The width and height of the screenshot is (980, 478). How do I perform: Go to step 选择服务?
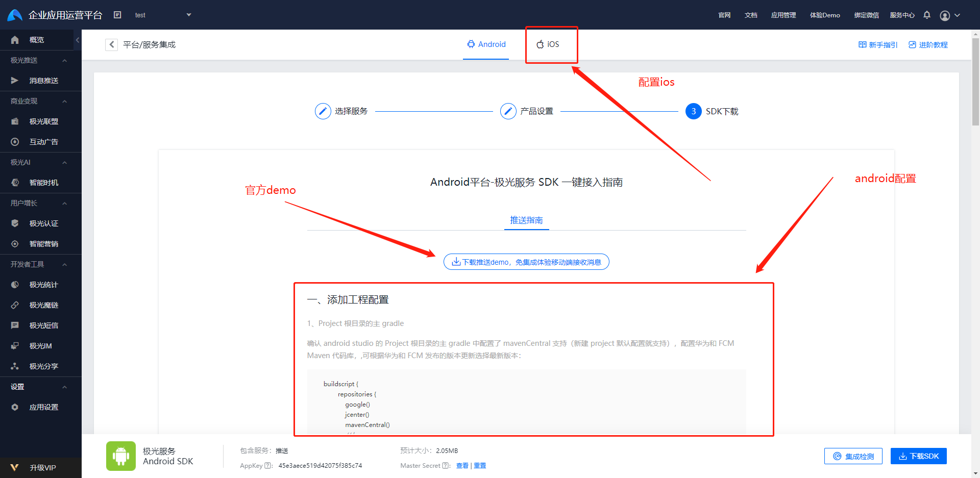point(341,111)
